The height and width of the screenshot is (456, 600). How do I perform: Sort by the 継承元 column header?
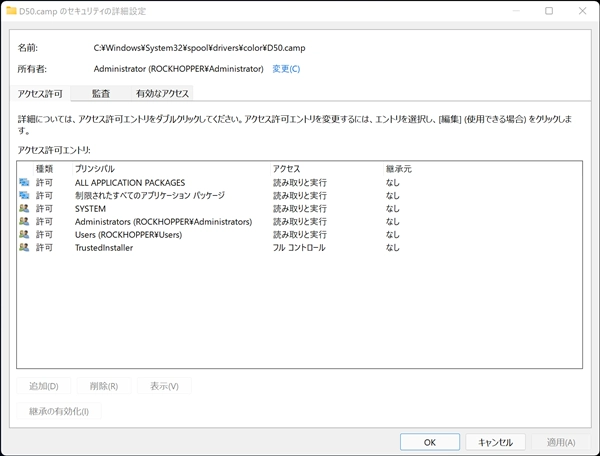[x=398, y=169]
